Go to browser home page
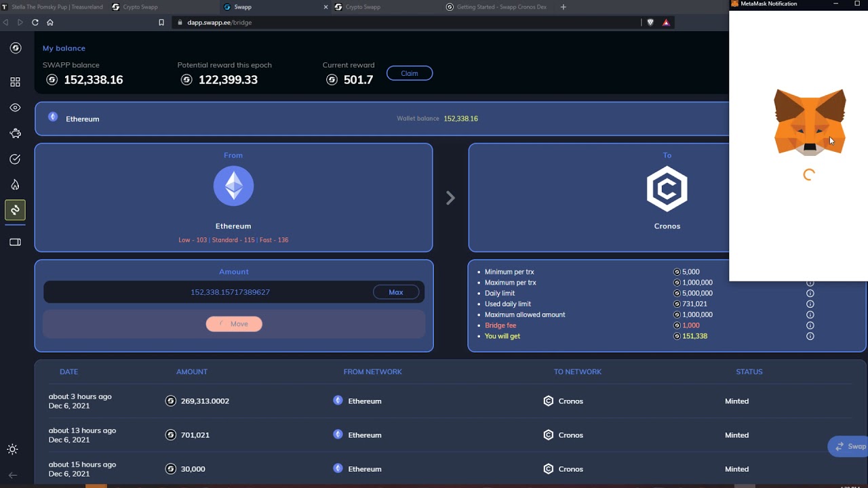 50,22
